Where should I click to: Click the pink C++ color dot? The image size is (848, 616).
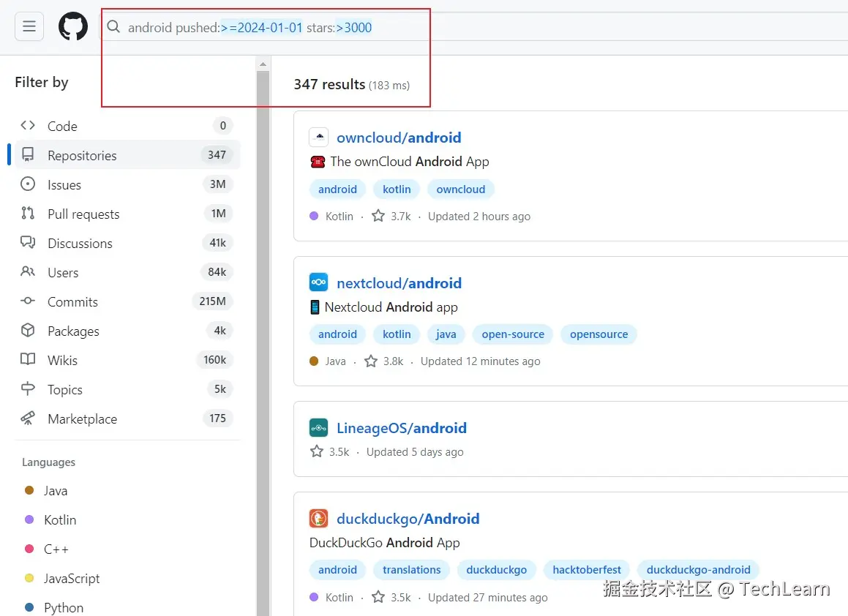click(x=29, y=549)
